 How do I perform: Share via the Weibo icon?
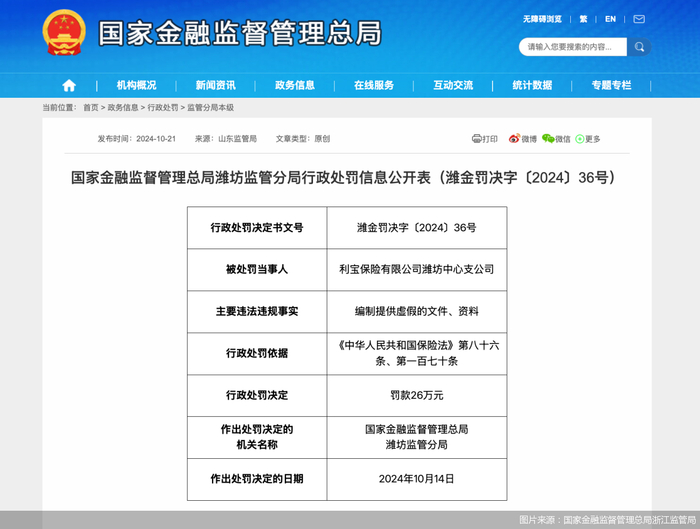(514, 139)
